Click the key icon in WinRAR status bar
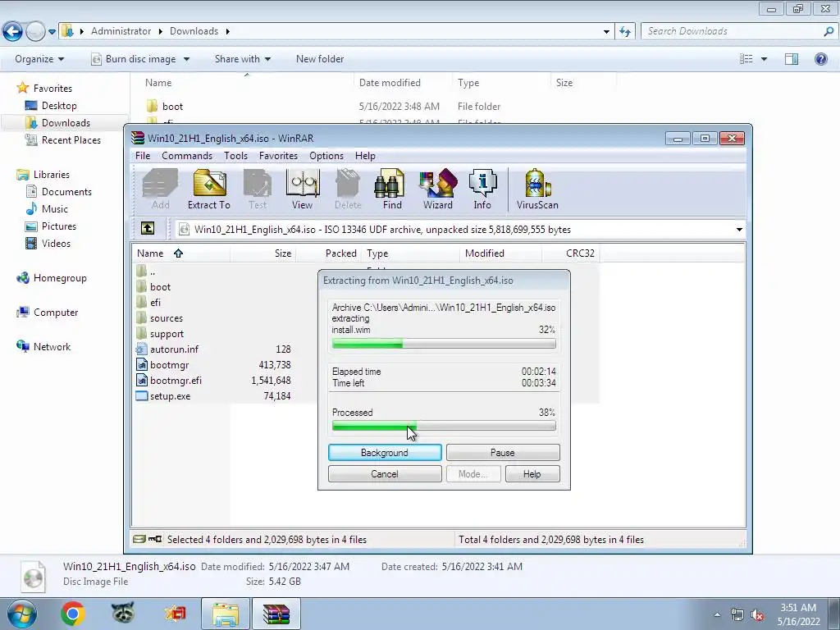This screenshot has width=840, height=630. click(155, 539)
